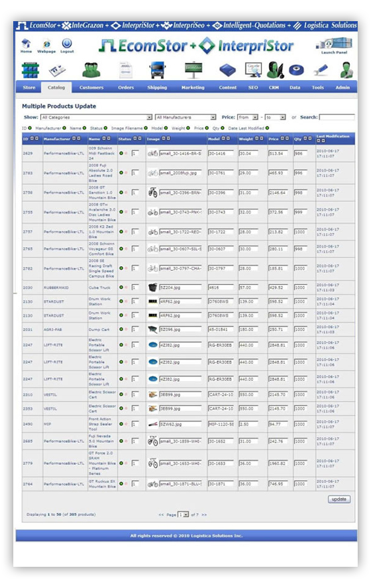
Task: Switch to the Orders tab
Action: pos(126,87)
